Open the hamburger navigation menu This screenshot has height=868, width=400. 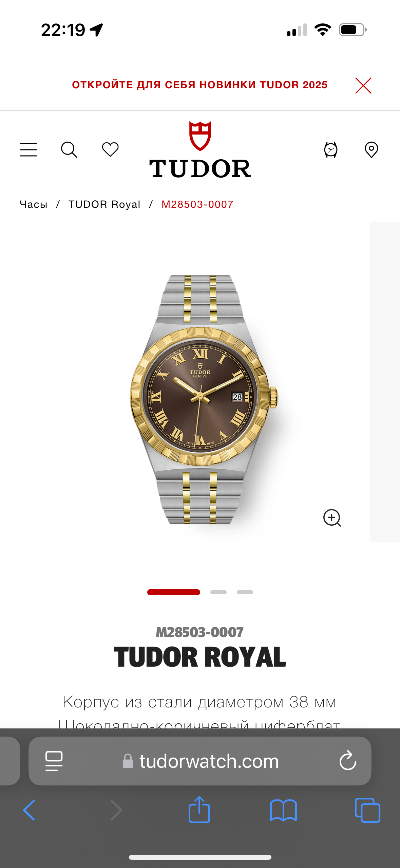pos(28,150)
